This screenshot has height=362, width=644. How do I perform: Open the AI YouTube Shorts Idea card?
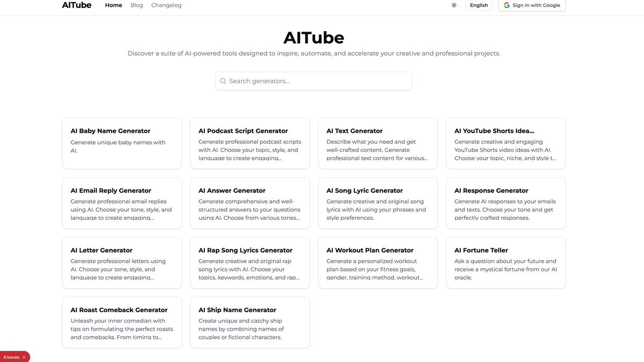pyautogui.click(x=506, y=144)
